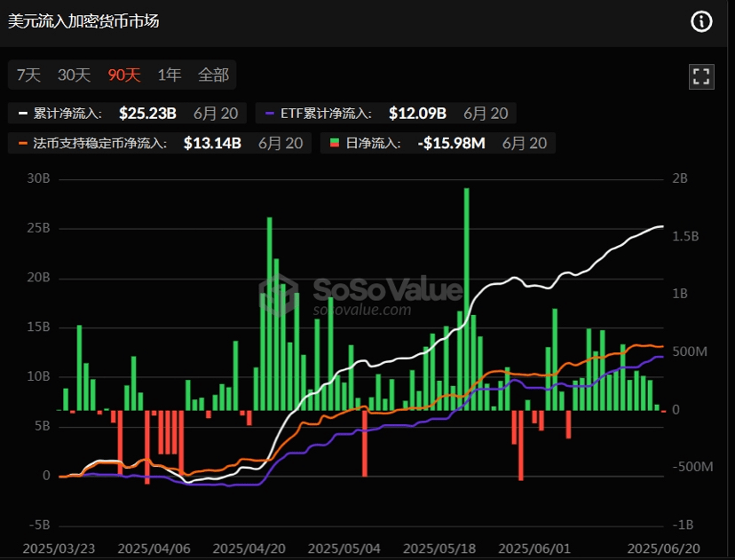Image resolution: width=735 pixels, height=560 pixels.
Task: Toggle the 日净流入 legend series
Action: click(438, 143)
